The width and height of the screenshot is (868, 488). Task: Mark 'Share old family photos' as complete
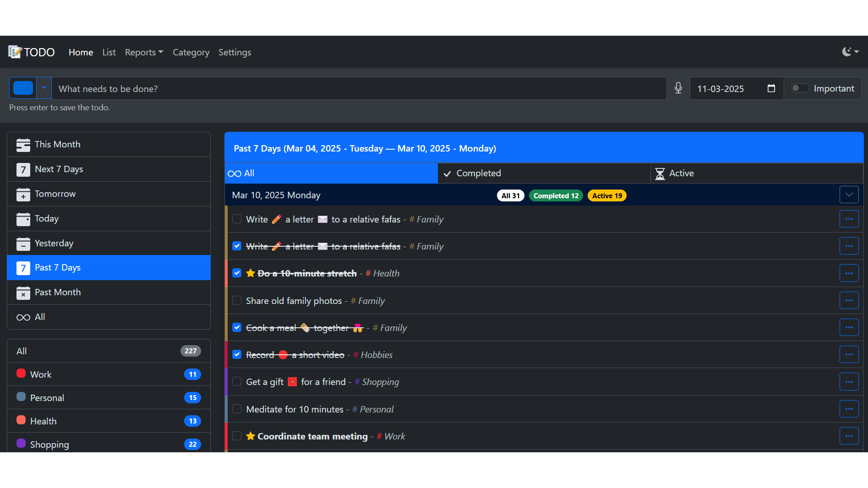[x=237, y=300]
